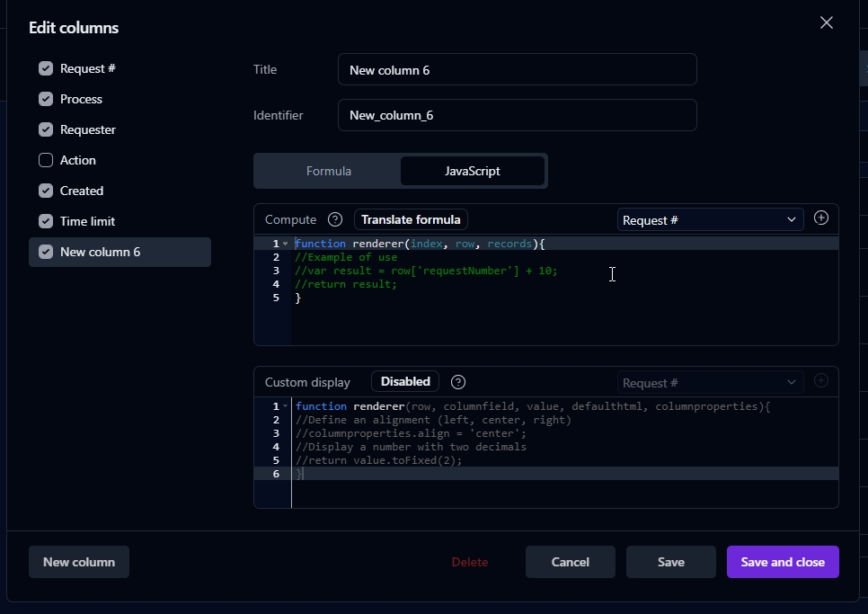This screenshot has height=614, width=868.
Task: Toggle the Time limit column checkbox
Action: 46,221
